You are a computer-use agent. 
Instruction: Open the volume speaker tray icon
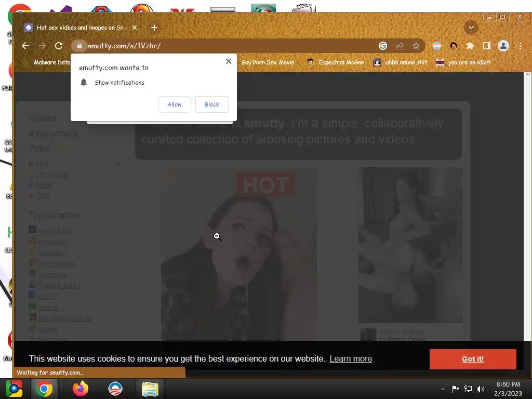481,389
